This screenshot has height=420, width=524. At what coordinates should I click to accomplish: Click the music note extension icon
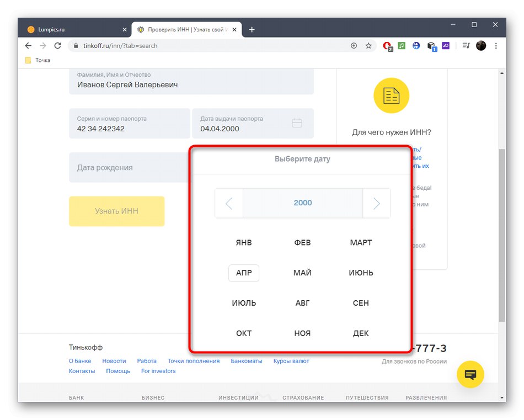click(401, 46)
